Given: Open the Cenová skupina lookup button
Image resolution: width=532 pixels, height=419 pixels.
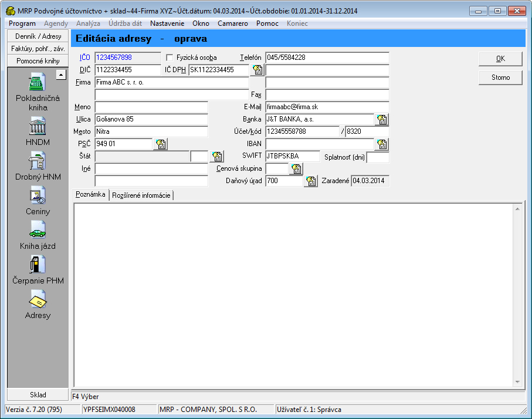Looking at the screenshot, I should 296,169.
